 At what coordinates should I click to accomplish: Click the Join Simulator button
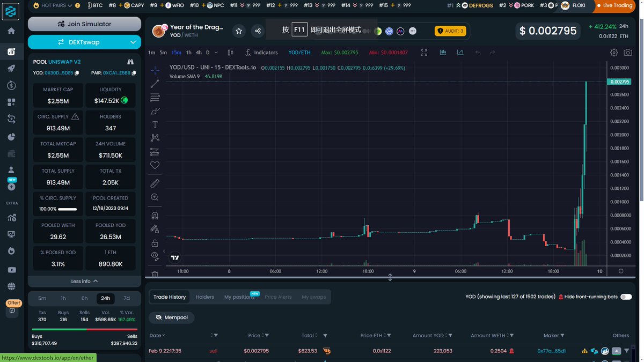(x=84, y=24)
